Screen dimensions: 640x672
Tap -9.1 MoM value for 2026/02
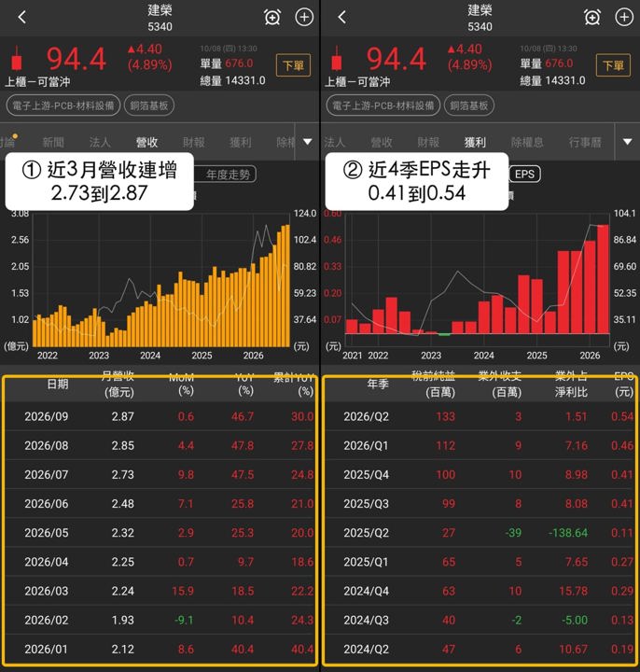click(184, 621)
